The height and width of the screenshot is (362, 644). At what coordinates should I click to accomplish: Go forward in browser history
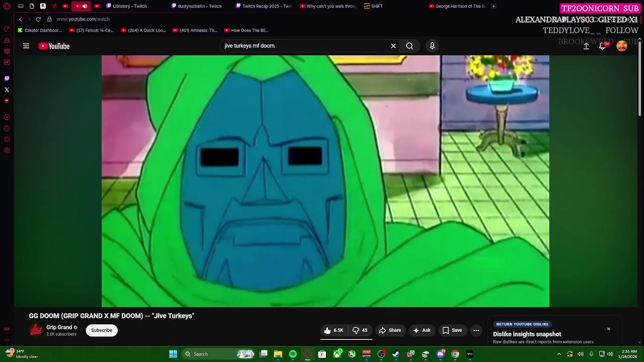(x=29, y=19)
